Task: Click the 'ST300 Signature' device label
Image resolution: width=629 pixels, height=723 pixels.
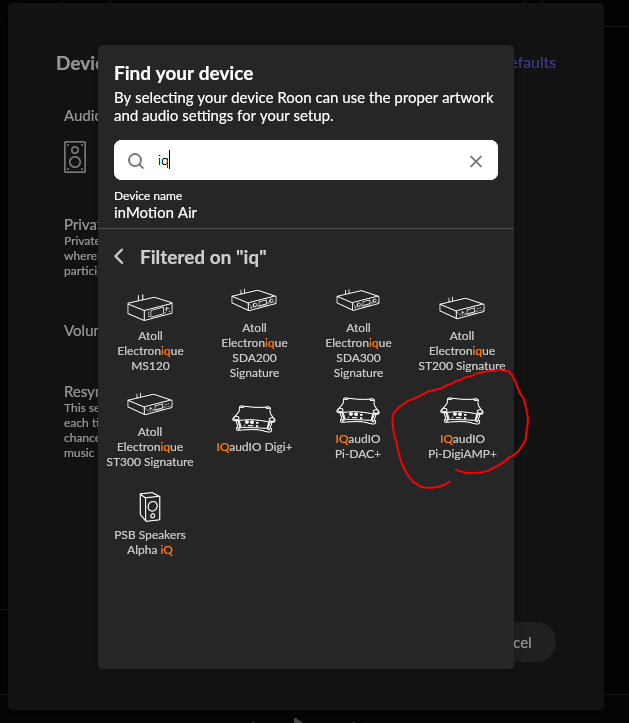Action: pos(150,462)
